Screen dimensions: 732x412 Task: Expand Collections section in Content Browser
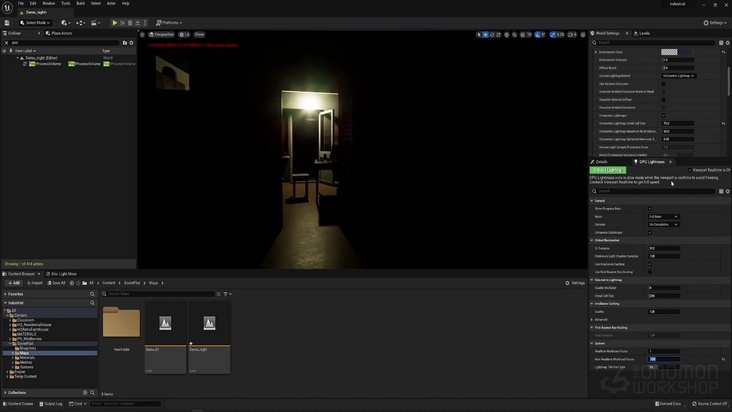tap(5, 393)
